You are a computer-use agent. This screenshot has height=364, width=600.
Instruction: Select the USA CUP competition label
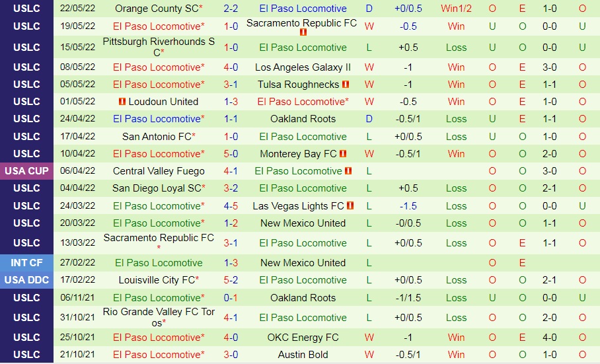(x=26, y=171)
